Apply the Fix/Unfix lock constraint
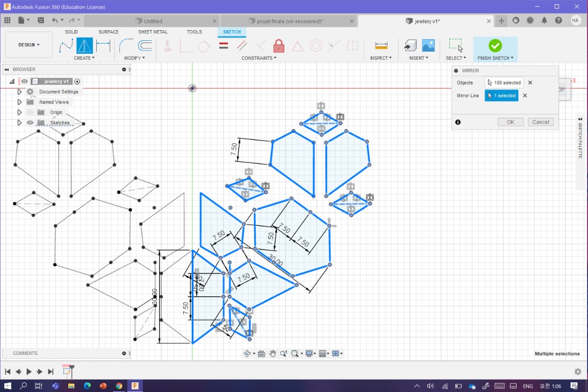Image resolution: width=588 pixels, height=392 pixels. point(278,46)
